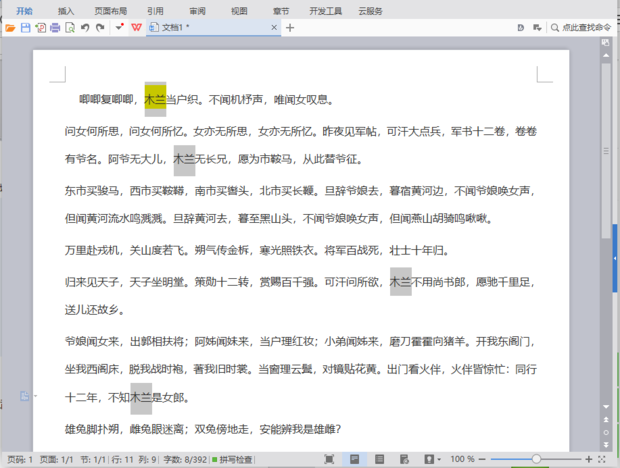Undo the last action

(x=85, y=28)
